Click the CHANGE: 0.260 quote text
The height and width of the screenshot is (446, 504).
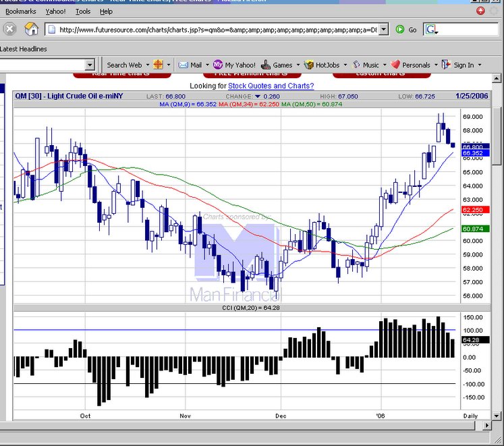tap(252, 96)
